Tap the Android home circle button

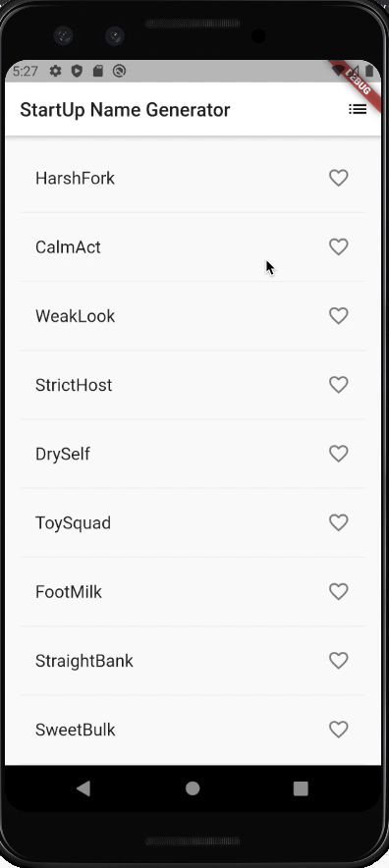tap(193, 788)
